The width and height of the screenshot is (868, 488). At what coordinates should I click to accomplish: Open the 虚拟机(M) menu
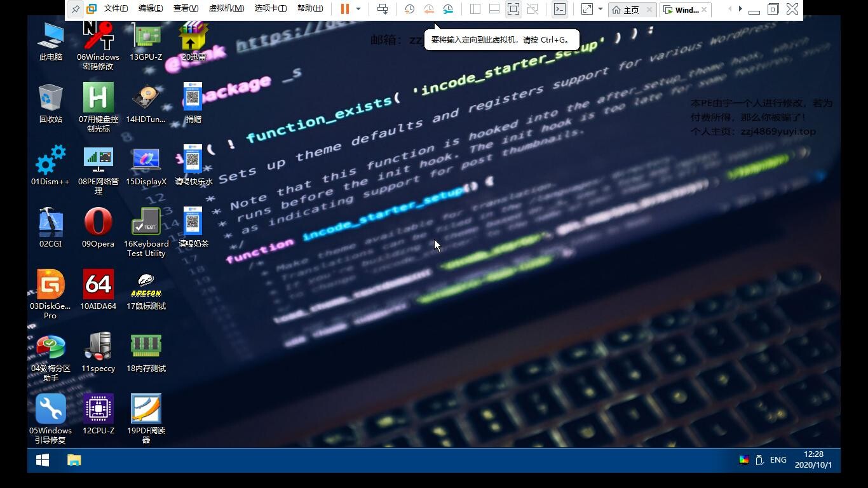226,9
